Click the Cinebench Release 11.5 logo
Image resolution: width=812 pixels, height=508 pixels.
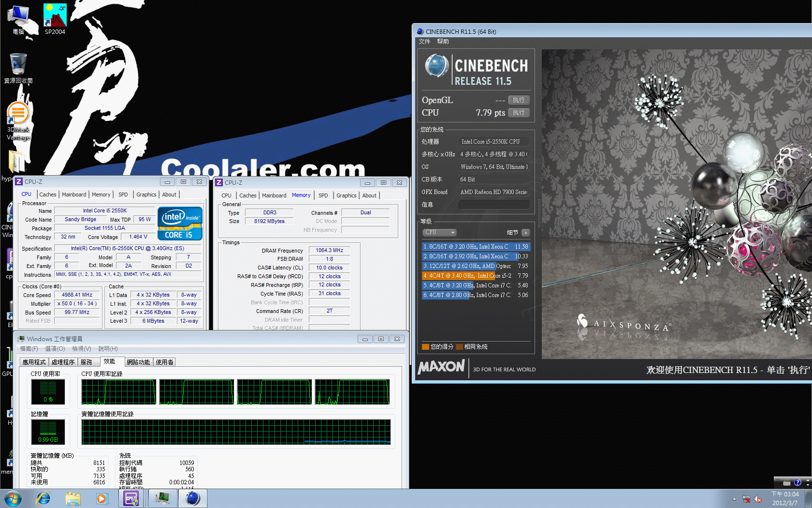coord(477,69)
